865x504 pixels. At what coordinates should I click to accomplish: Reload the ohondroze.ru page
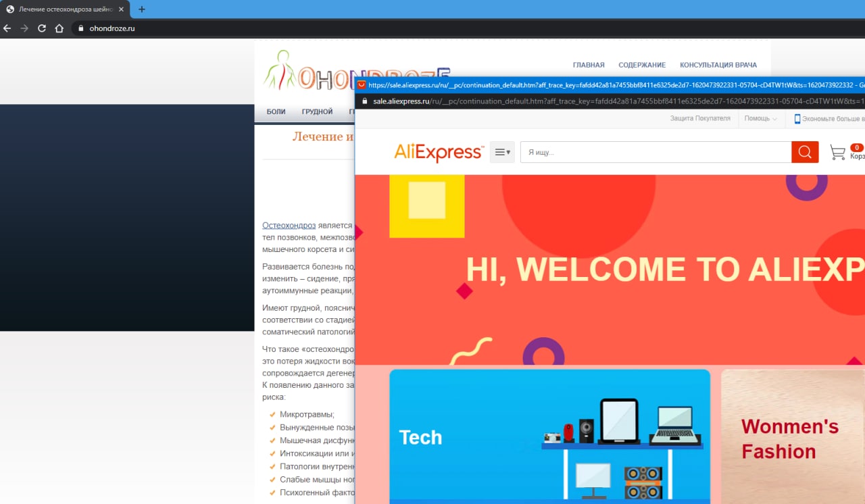(42, 28)
